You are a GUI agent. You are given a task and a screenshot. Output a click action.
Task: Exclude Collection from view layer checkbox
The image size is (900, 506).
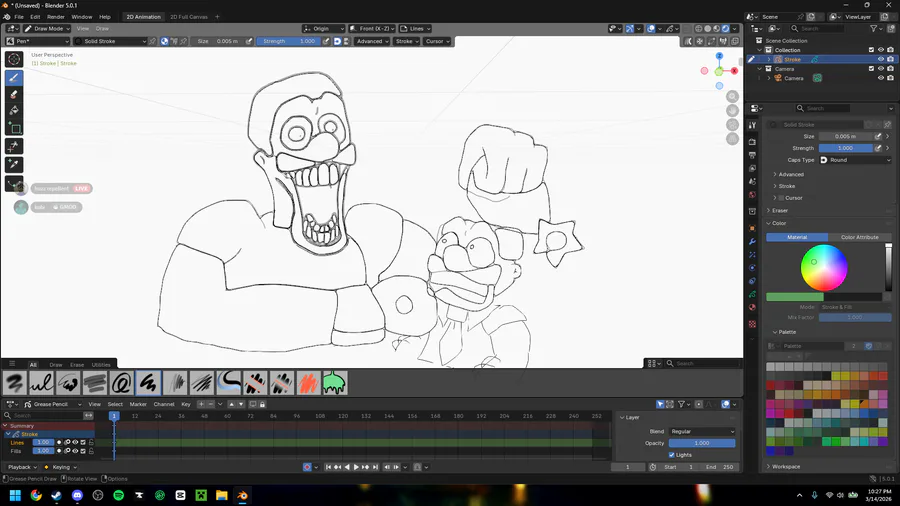tap(871, 50)
